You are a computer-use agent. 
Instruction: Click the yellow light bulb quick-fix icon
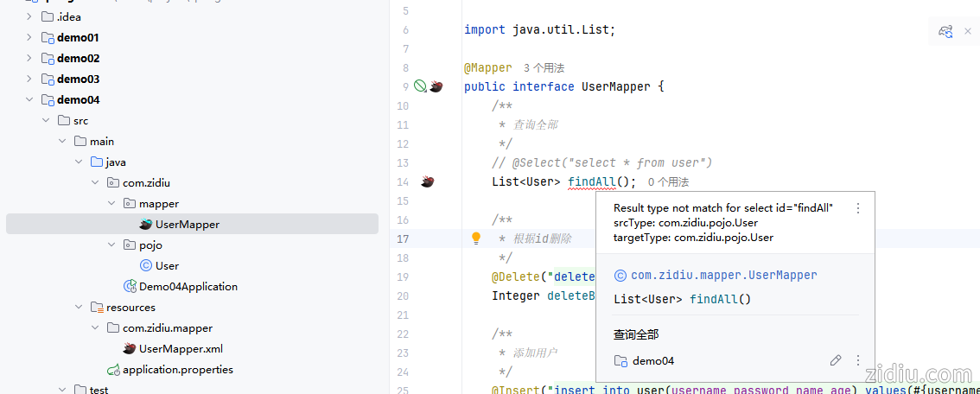point(475,238)
